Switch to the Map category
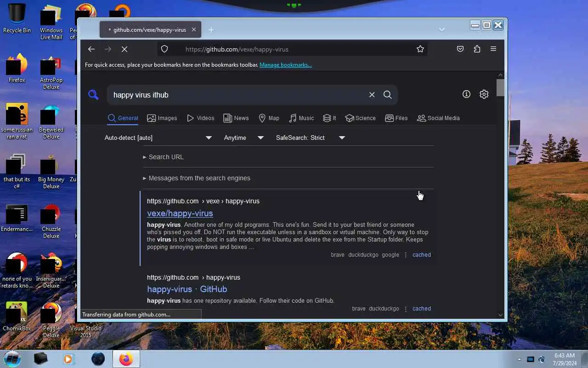 (269, 118)
